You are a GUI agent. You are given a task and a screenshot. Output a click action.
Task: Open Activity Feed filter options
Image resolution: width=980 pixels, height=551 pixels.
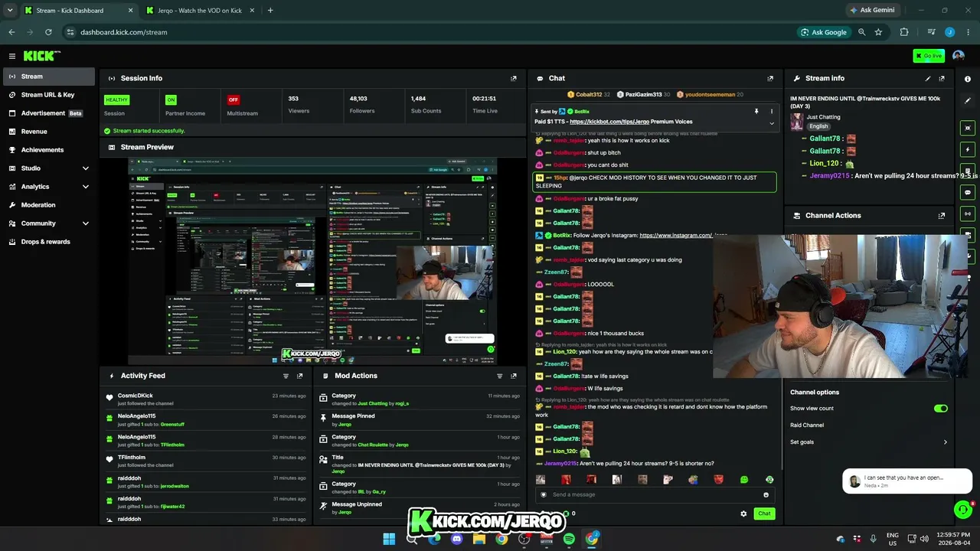(286, 376)
